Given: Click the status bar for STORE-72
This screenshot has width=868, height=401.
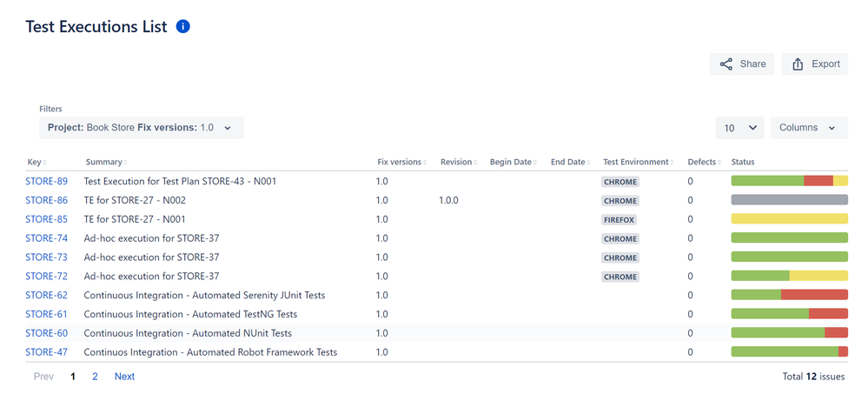Looking at the screenshot, I should click(790, 275).
